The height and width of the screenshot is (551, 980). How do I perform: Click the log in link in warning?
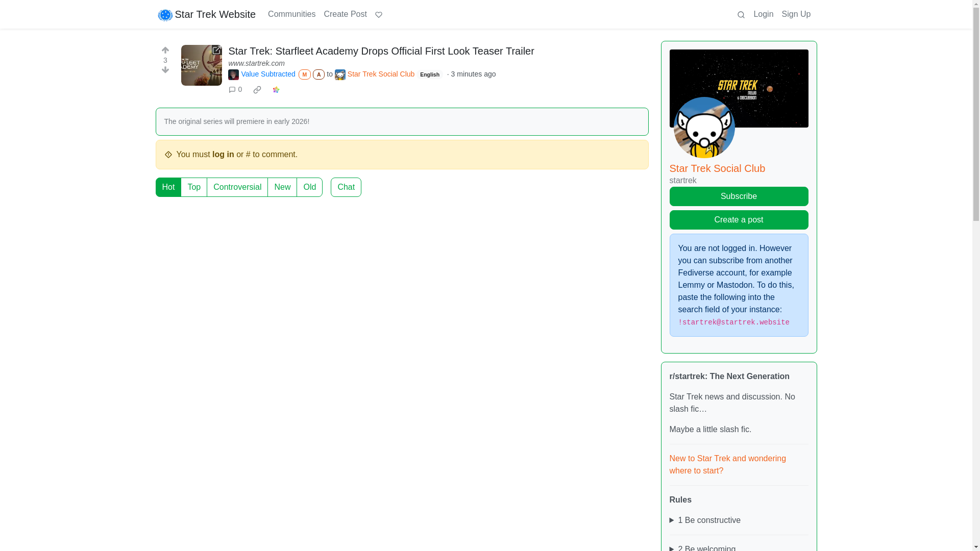[x=223, y=155]
